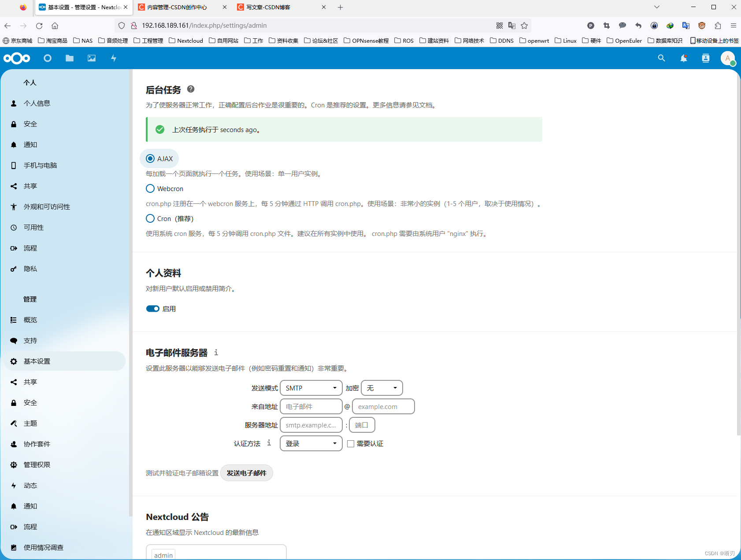
Task: Select the Webcron radio button
Action: (150, 188)
